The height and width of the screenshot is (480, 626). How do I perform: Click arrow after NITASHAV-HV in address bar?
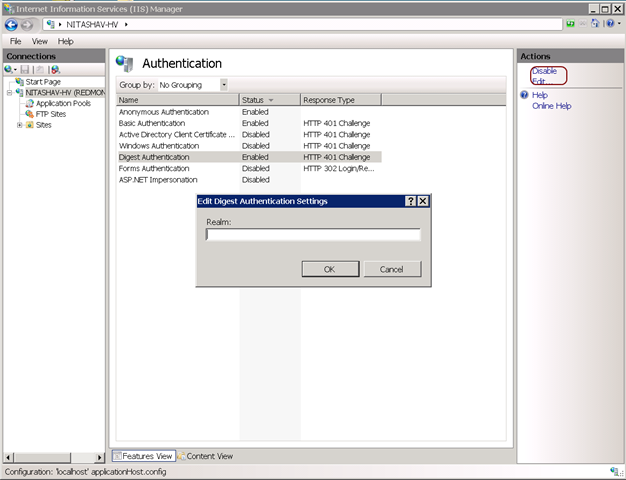tap(126, 24)
